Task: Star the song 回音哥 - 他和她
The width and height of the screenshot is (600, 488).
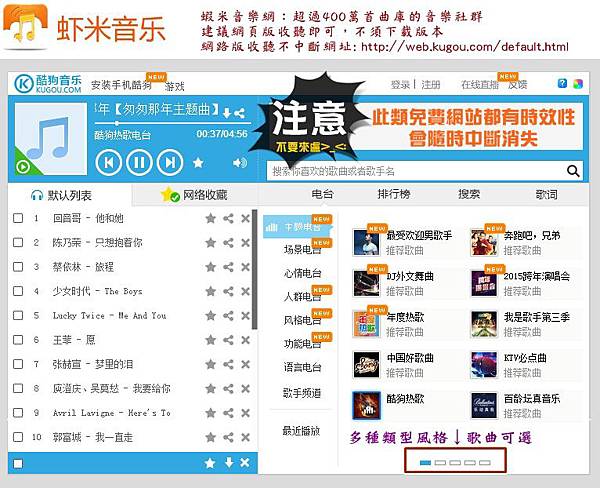Action: click(210, 219)
